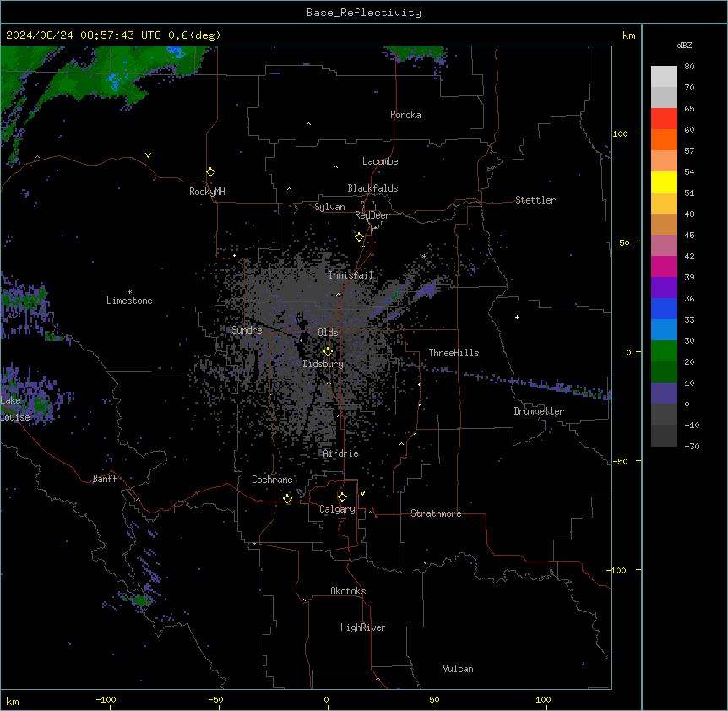Click the -50 tick on right km axis
728x711 pixels.
pos(620,461)
